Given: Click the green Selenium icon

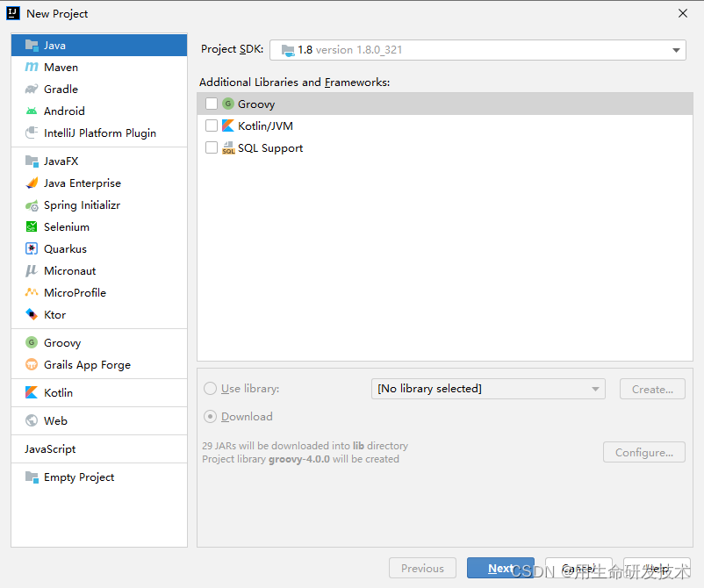Looking at the screenshot, I should (x=32, y=227).
